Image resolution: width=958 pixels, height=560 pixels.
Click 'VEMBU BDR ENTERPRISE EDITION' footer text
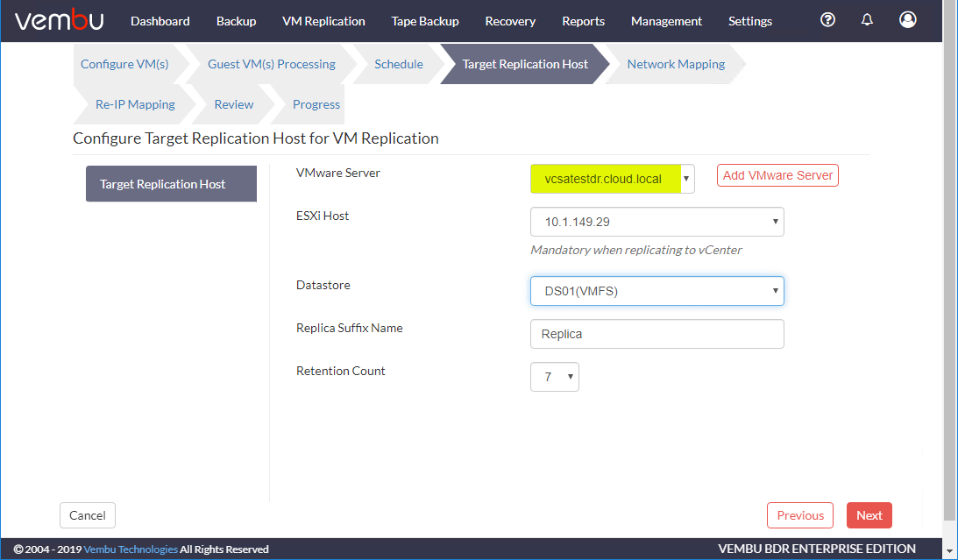pos(817,549)
